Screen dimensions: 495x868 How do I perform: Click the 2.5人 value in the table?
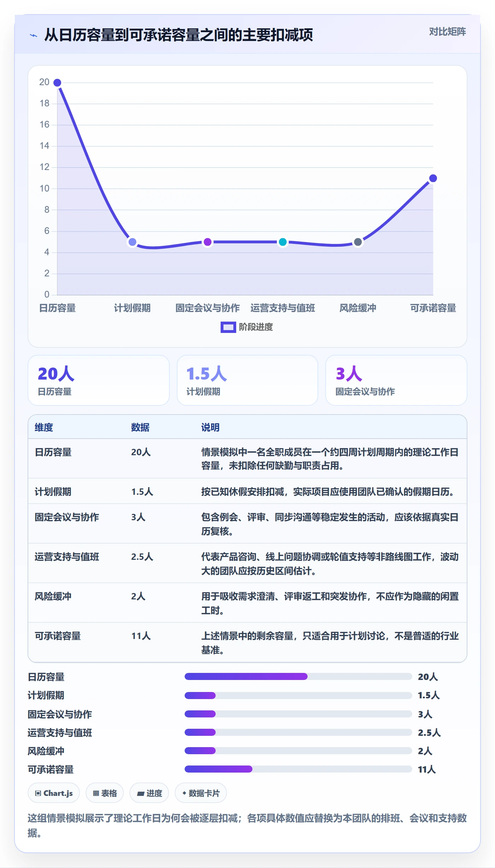142,557
